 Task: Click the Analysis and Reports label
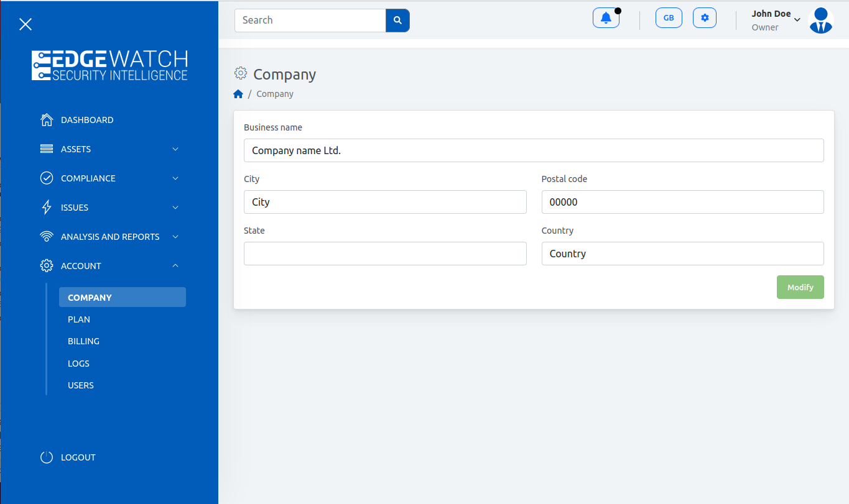pyautogui.click(x=110, y=237)
